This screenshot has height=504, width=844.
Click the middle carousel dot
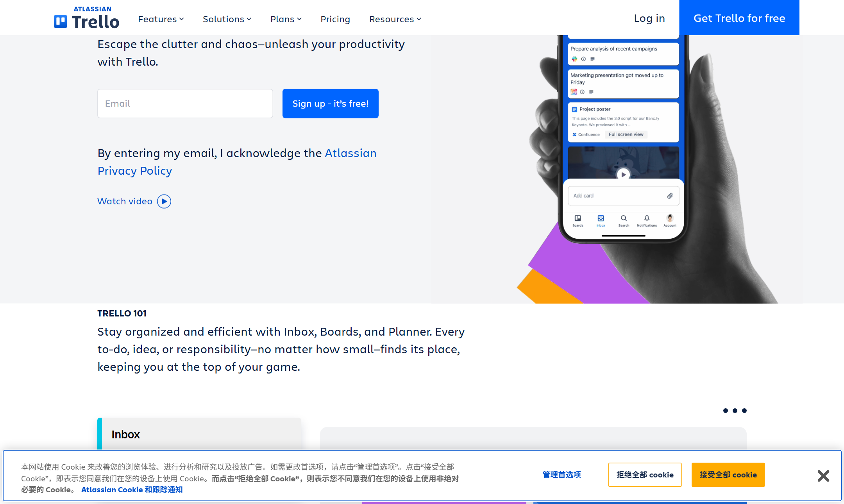pyautogui.click(x=735, y=411)
